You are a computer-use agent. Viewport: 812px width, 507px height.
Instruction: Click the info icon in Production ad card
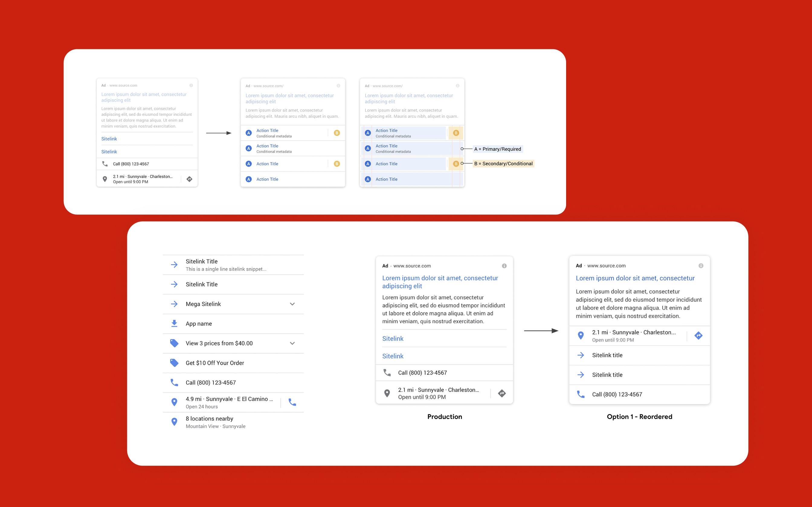click(x=504, y=266)
